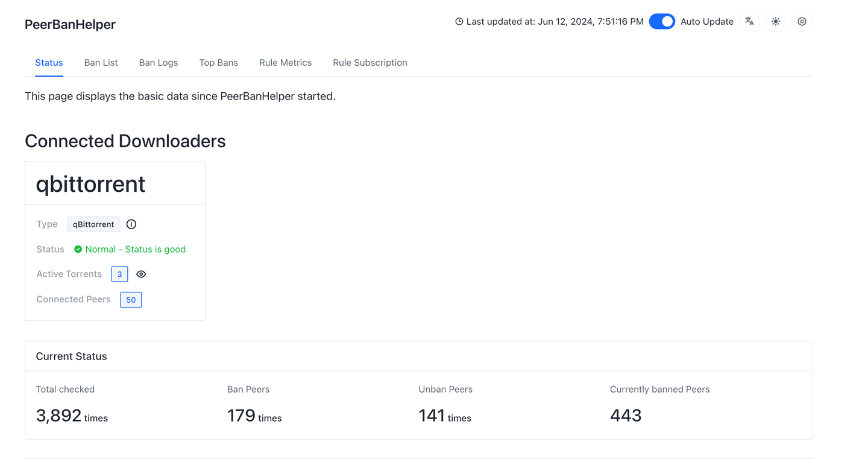The image size is (868, 468).
Task: Open the Rule Subscription tab
Action: coord(370,63)
